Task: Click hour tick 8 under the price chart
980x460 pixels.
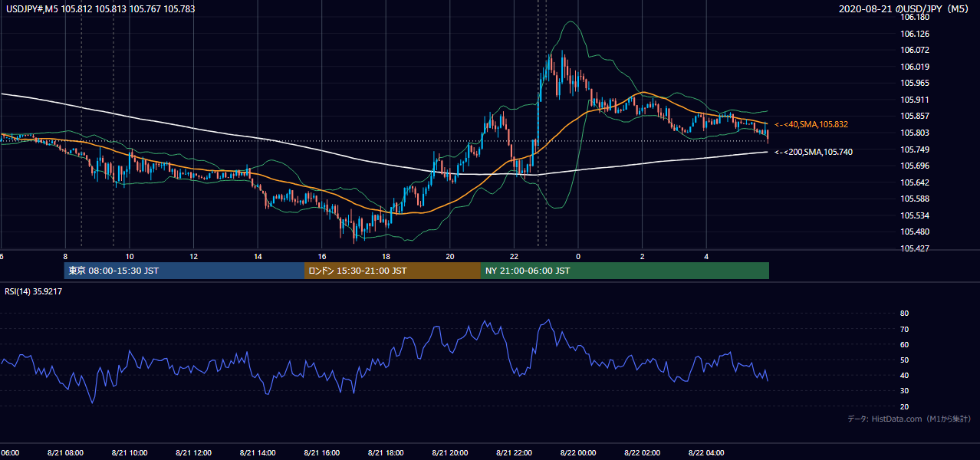Action: point(65,256)
